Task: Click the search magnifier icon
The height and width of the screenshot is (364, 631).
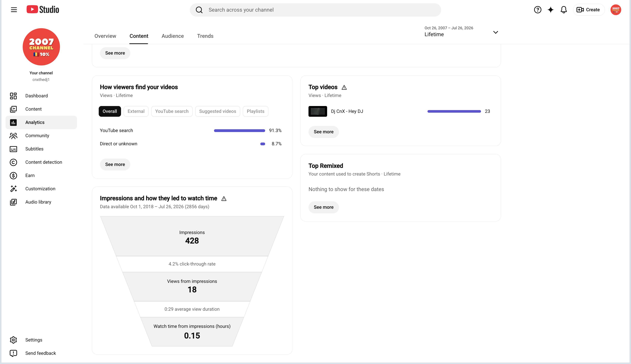Action: (x=199, y=10)
